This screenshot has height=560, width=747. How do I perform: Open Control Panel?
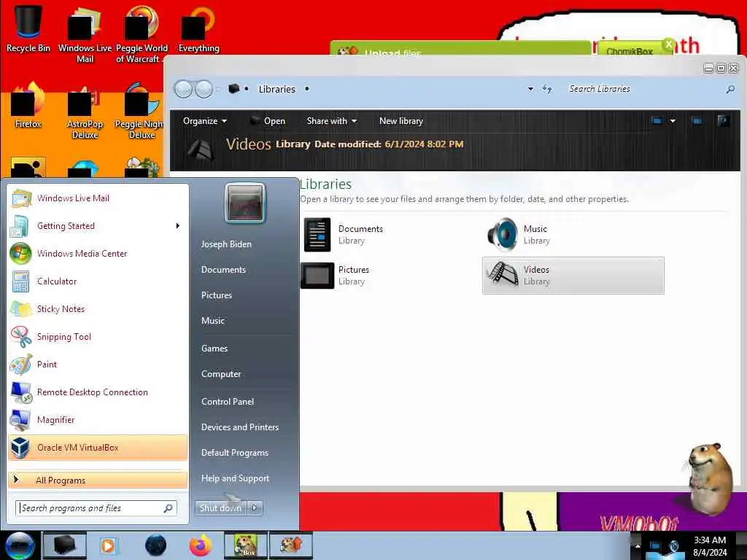[x=228, y=402]
